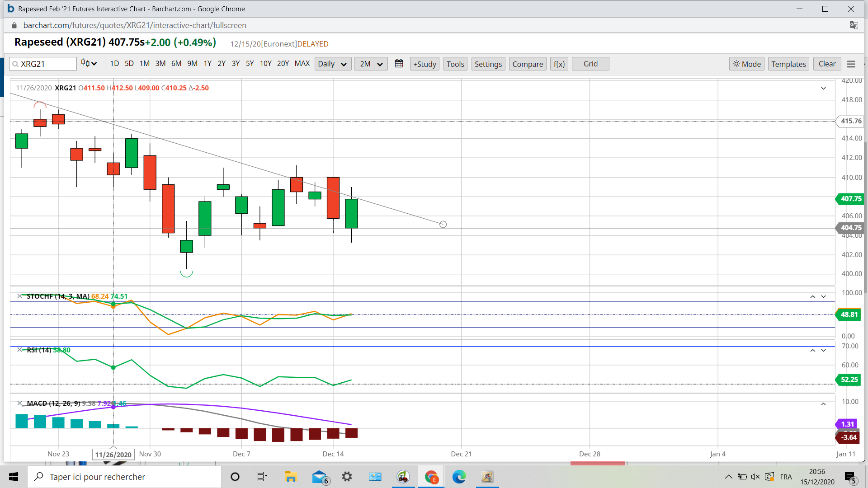Remove the RSI (14) study

pyautogui.click(x=19, y=350)
